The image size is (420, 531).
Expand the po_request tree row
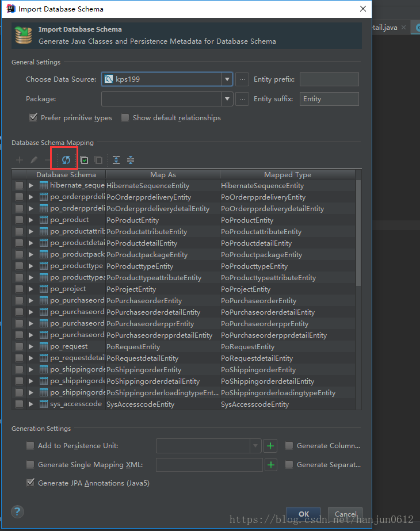(x=31, y=346)
